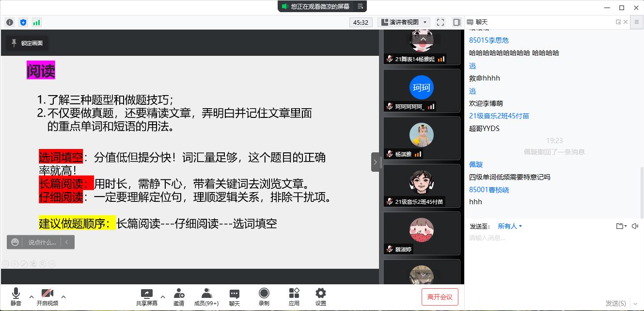Toggle 锁定画面 pin screen
This screenshot has height=311, width=644.
pos(27,43)
